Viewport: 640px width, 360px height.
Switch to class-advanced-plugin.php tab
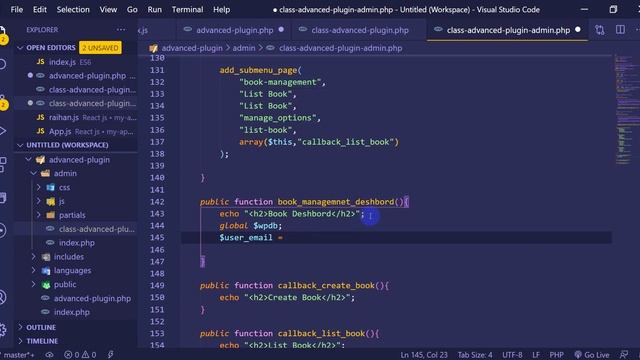(359, 30)
